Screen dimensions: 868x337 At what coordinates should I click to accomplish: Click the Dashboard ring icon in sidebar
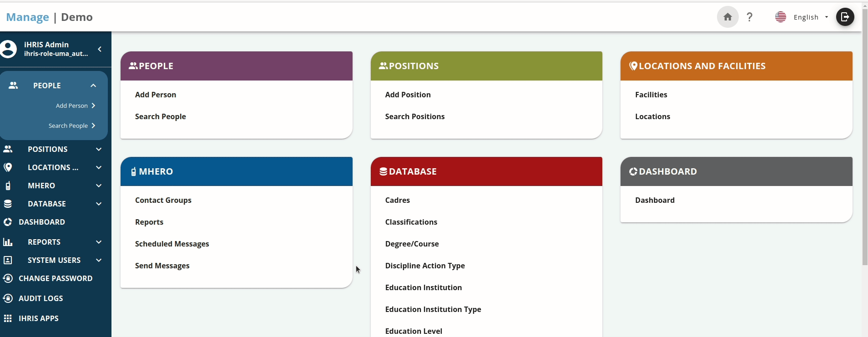(8, 222)
